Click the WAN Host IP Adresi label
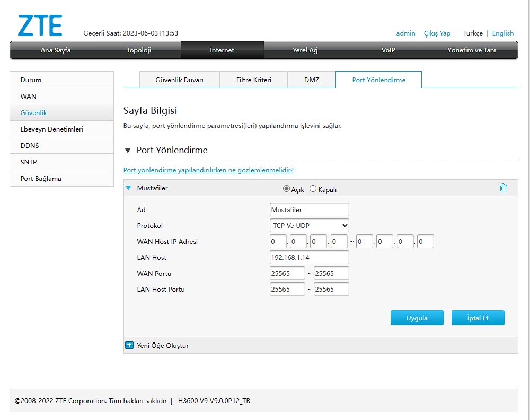Image resolution: width=530 pixels, height=420 pixels. tap(167, 241)
